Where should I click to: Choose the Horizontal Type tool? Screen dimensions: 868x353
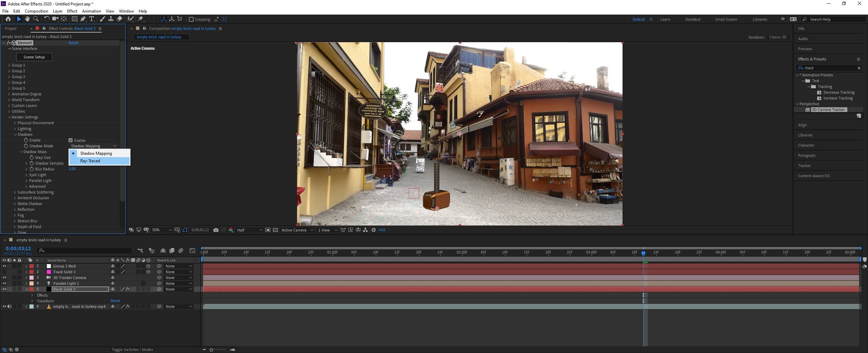point(92,19)
